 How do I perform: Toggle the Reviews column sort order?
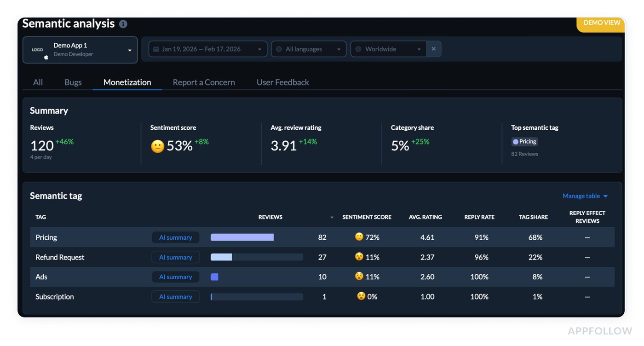(332, 217)
